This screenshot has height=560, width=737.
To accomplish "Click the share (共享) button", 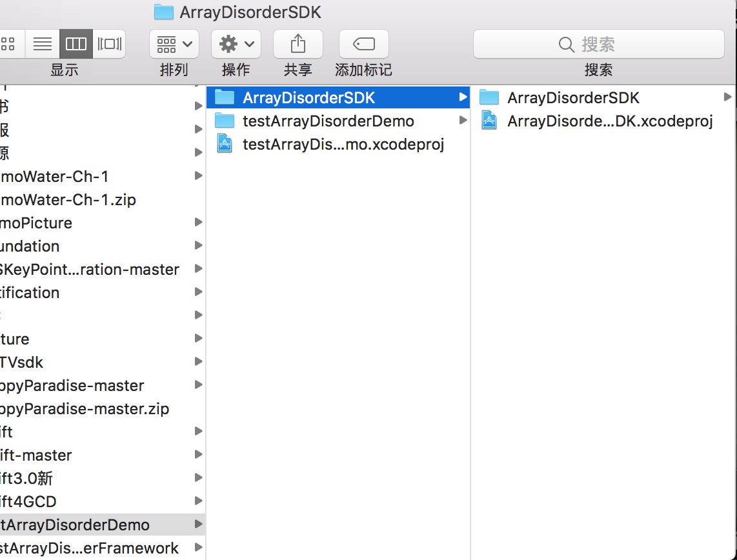I will [x=298, y=44].
